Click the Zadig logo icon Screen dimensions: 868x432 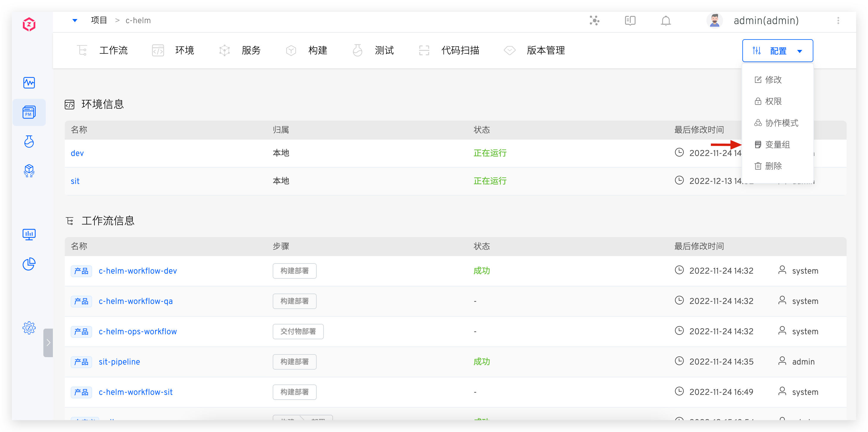(29, 24)
